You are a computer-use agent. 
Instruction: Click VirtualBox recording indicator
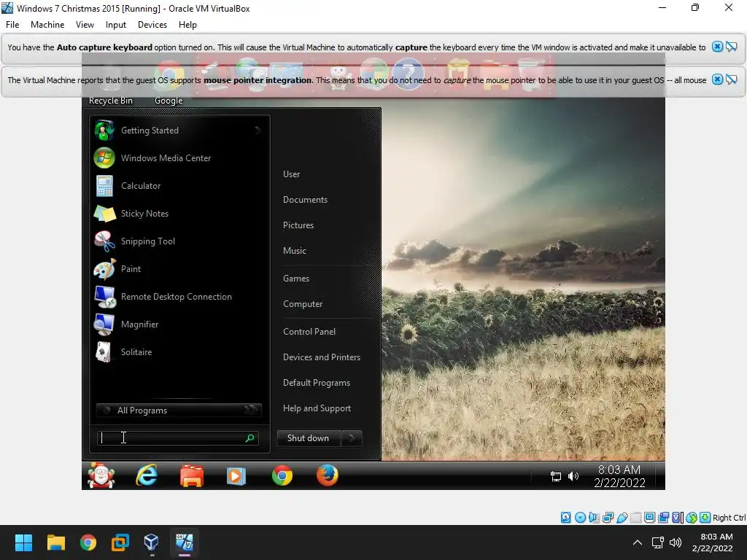click(664, 518)
